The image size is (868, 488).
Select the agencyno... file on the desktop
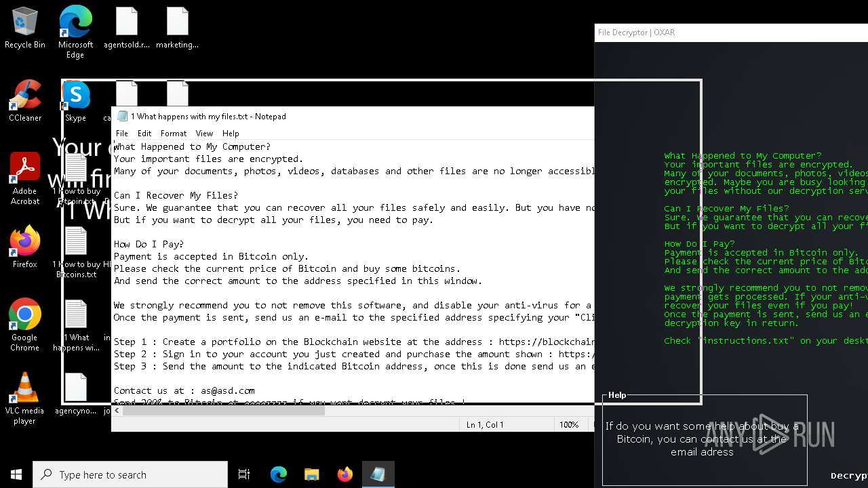(x=76, y=394)
